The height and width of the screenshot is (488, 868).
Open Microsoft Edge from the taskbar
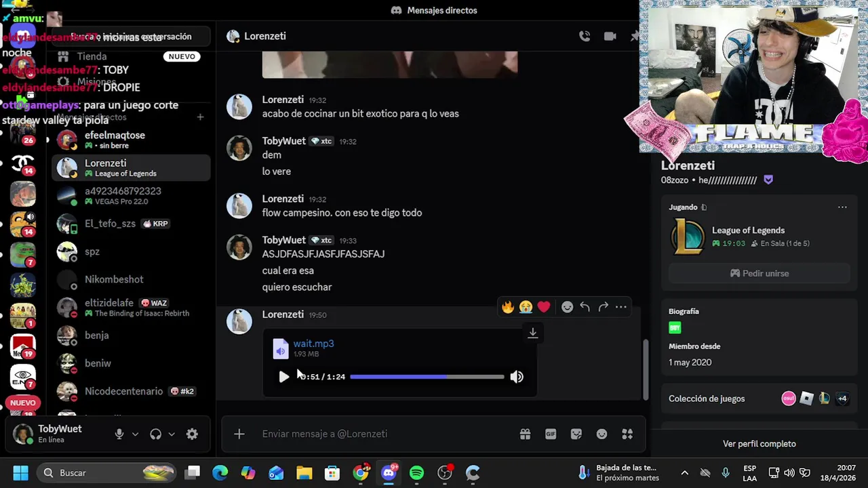point(220,472)
